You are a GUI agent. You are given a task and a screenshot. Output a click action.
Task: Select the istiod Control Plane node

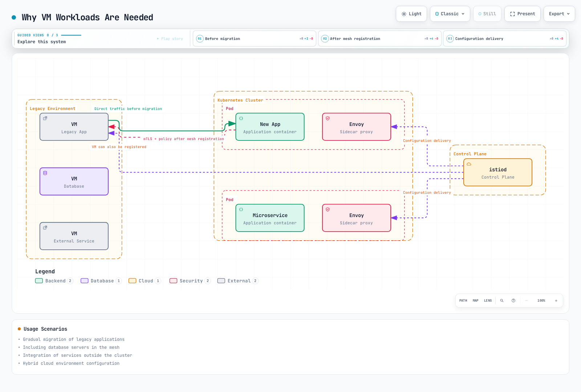click(498, 172)
